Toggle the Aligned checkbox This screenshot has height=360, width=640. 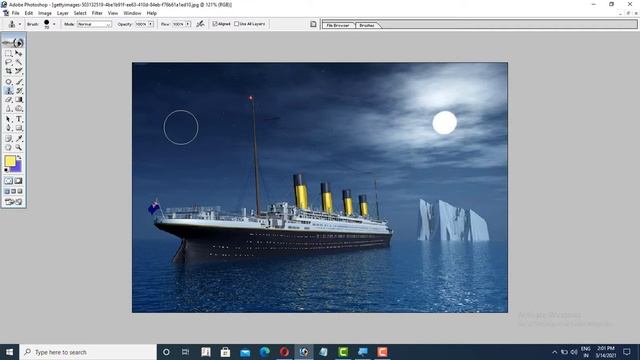[215, 24]
